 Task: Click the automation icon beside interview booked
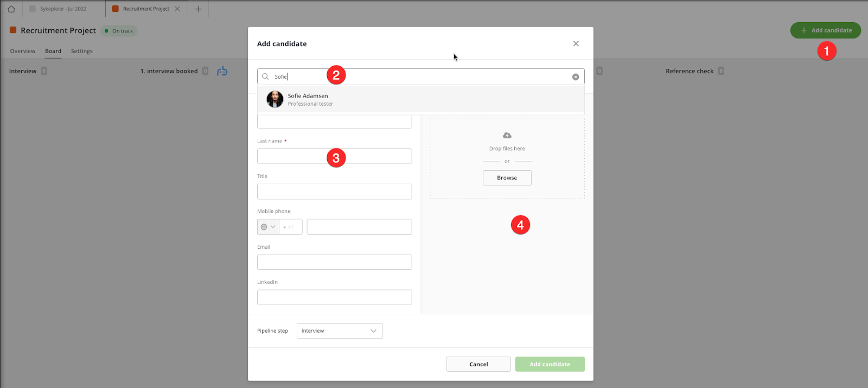[x=222, y=71]
